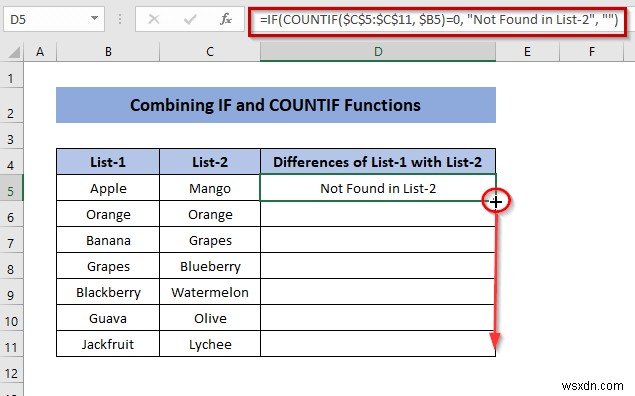Click the Select All corner triangle

pos(13,52)
